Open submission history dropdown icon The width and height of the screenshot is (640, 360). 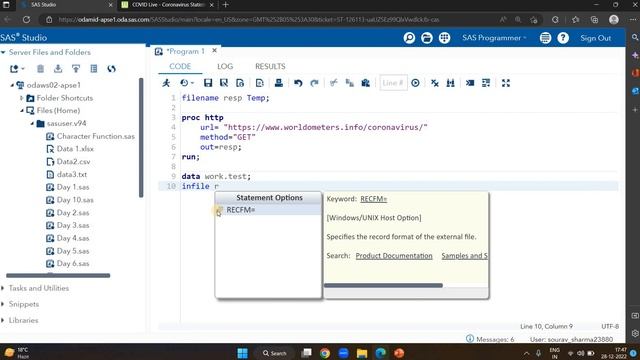click(x=187, y=83)
